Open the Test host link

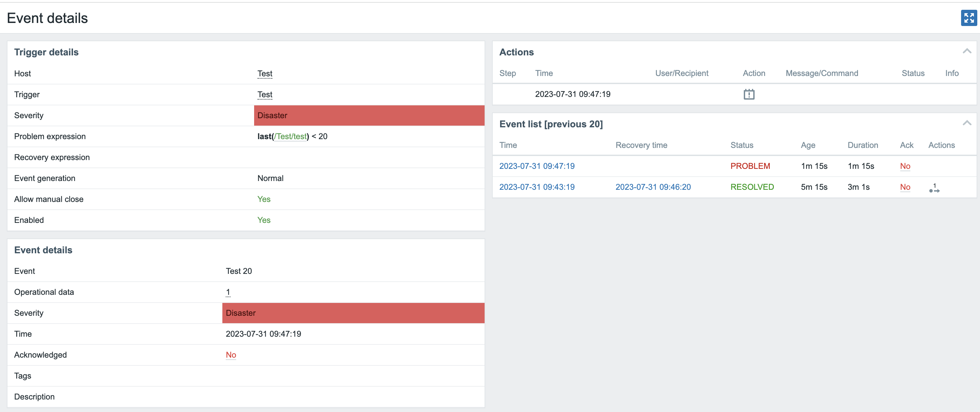[265, 74]
